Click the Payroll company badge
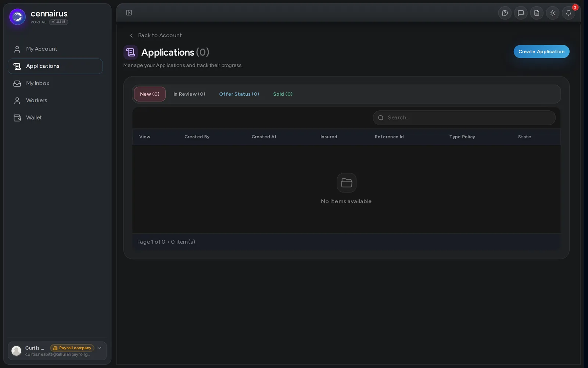This screenshot has width=588, height=368. coord(72,348)
